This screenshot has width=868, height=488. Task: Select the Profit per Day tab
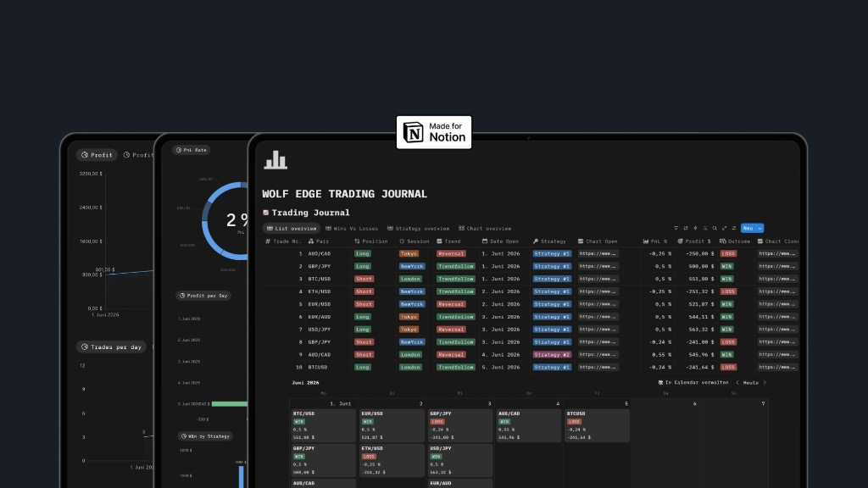203,296
